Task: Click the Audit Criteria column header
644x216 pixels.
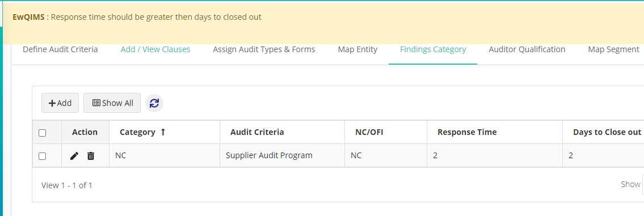Action: click(257, 132)
